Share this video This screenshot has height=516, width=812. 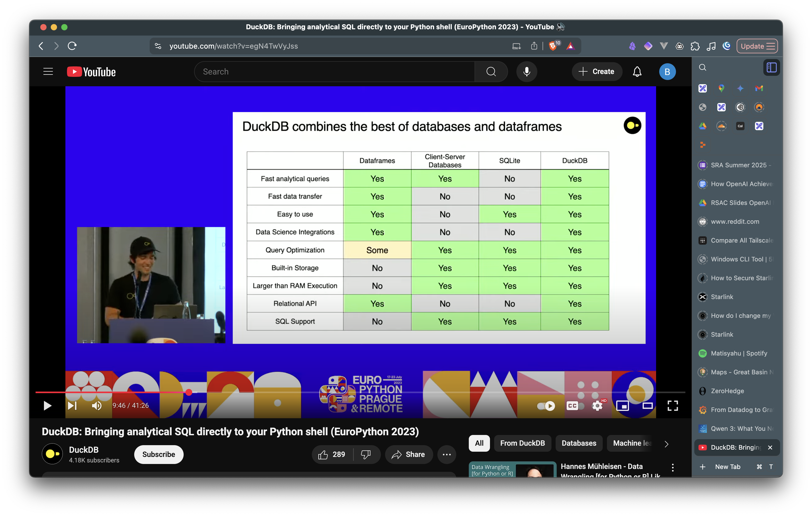408,454
